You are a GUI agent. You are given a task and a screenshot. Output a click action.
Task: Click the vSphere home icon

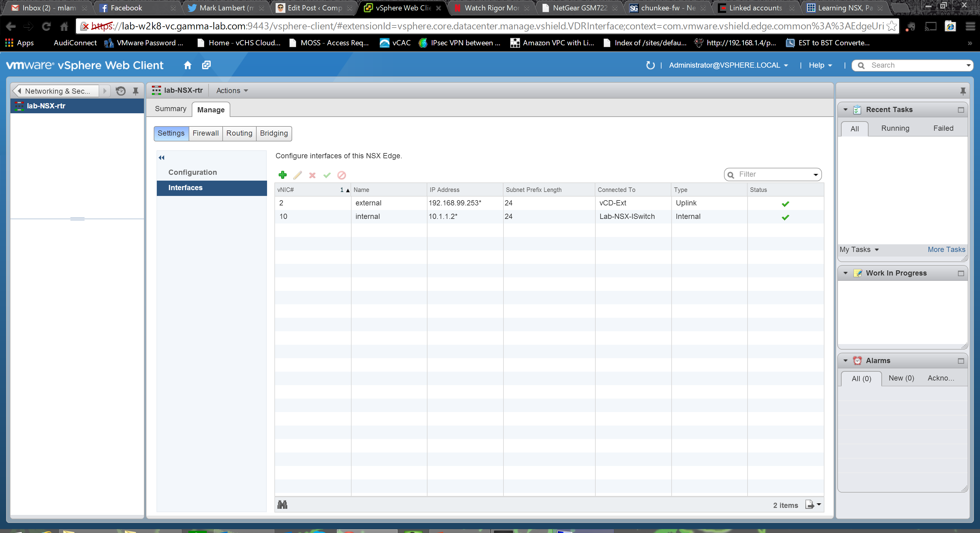click(187, 66)
